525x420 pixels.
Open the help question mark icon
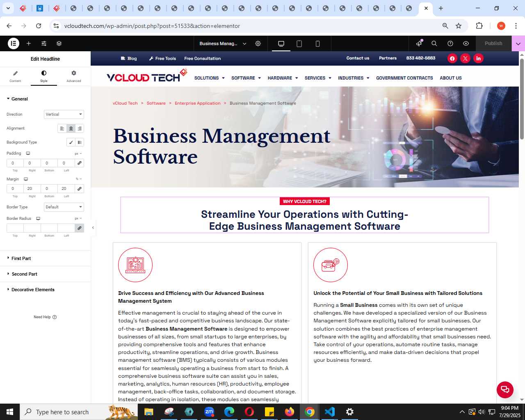[x=450, y=43]
